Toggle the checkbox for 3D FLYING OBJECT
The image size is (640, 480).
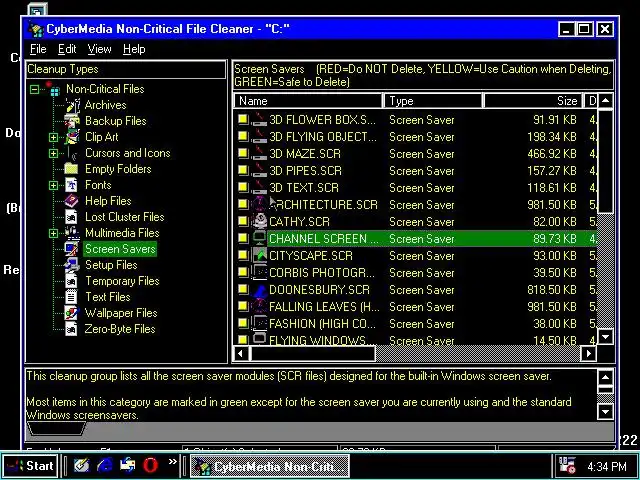pos(243,136)
